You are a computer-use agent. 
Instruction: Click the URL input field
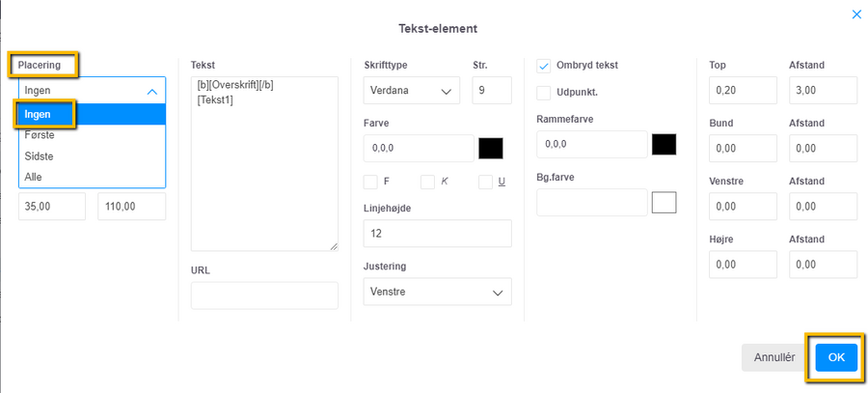(264, 295)
